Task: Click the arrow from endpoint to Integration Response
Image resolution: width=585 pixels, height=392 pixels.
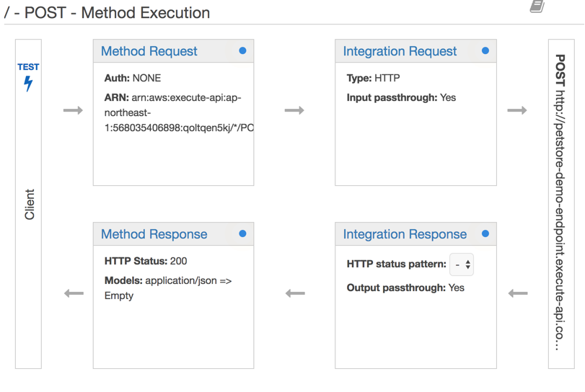Action: [518, 293]
